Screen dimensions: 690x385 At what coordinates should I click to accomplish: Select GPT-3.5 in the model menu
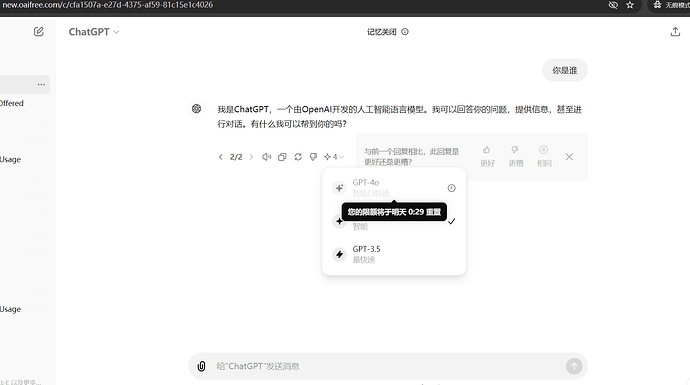click(394, 254)
